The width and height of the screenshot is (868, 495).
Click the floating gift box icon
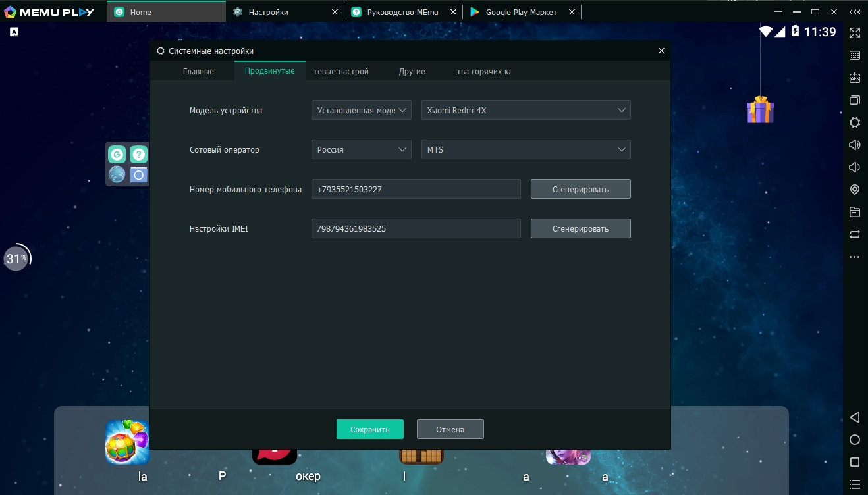pyautogui.click(x=760, y=109)
